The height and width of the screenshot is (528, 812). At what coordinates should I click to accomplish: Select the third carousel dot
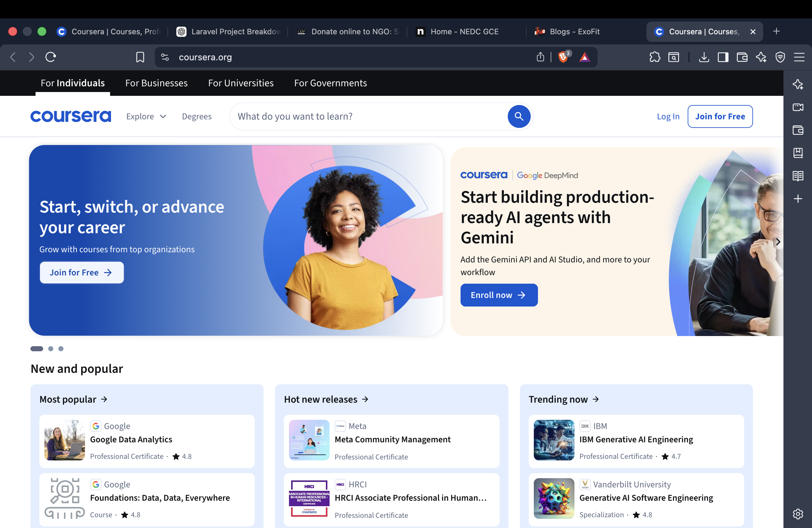(x=61, y=348)
